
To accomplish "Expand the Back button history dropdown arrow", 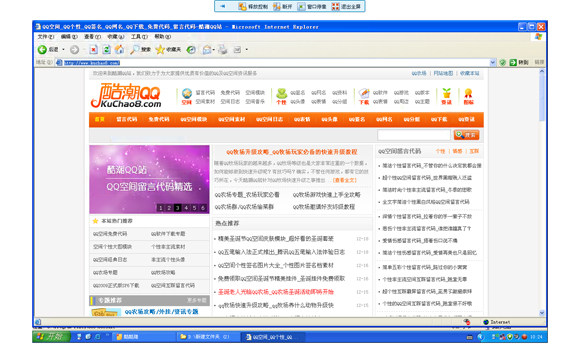I will pyautogui.click(x=63, y=50).
